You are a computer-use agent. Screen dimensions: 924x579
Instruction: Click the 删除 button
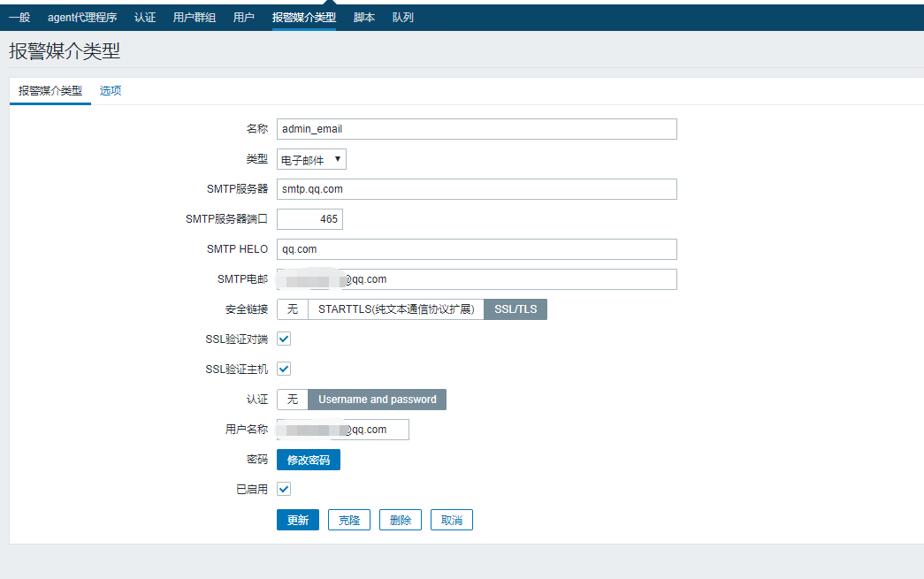pyautogui.click(x=401, y=520)
